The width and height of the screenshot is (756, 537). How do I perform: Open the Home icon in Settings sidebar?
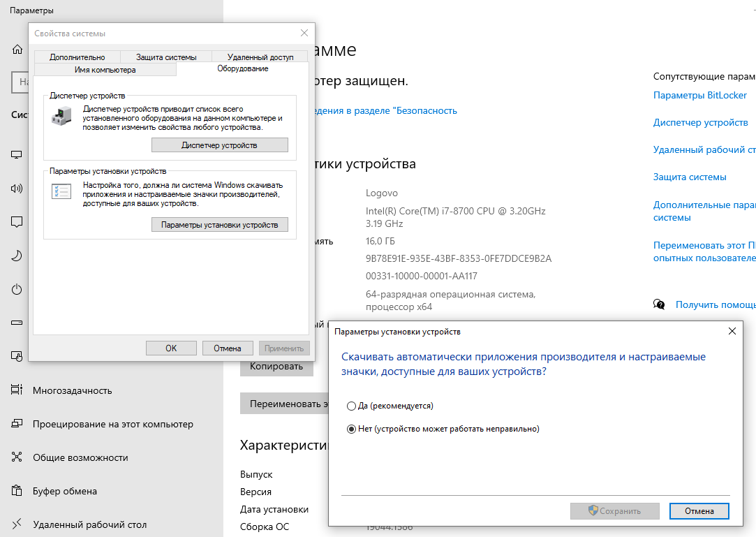[17, 50]
